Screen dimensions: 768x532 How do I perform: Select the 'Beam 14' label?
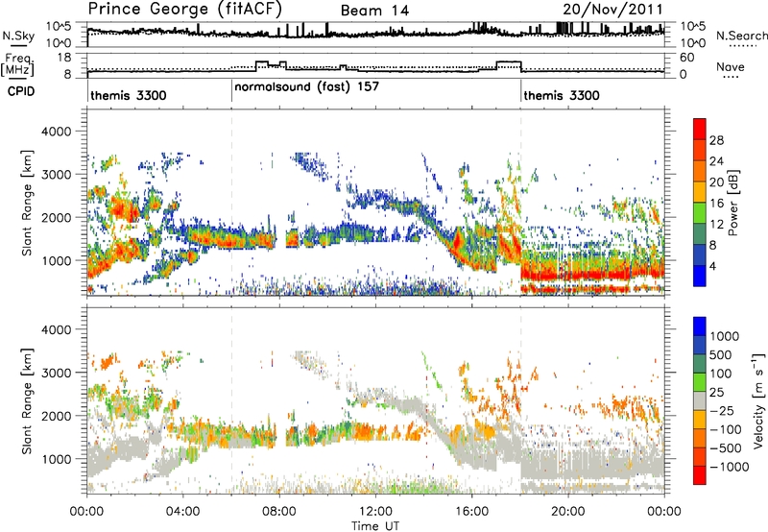(374, 11)
